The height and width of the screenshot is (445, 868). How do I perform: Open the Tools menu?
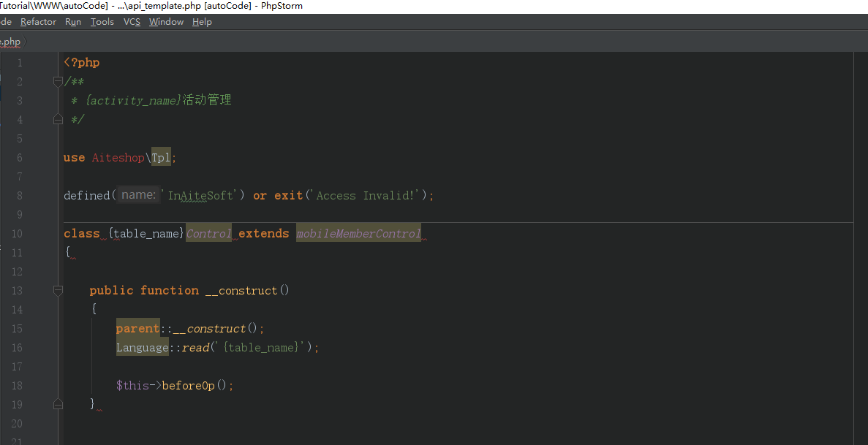pos(102,22)
